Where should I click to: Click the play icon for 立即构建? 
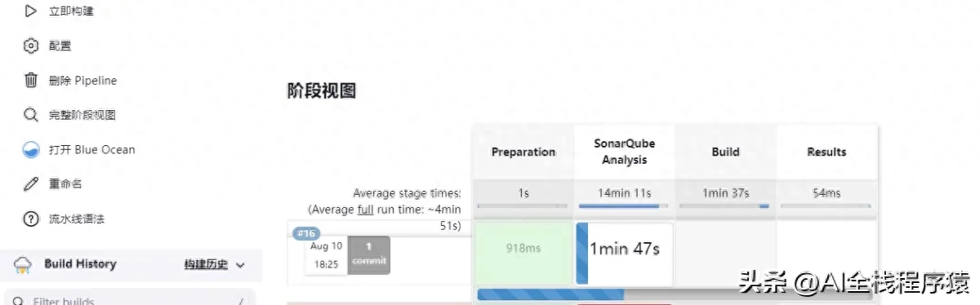[x=30, y=11]
